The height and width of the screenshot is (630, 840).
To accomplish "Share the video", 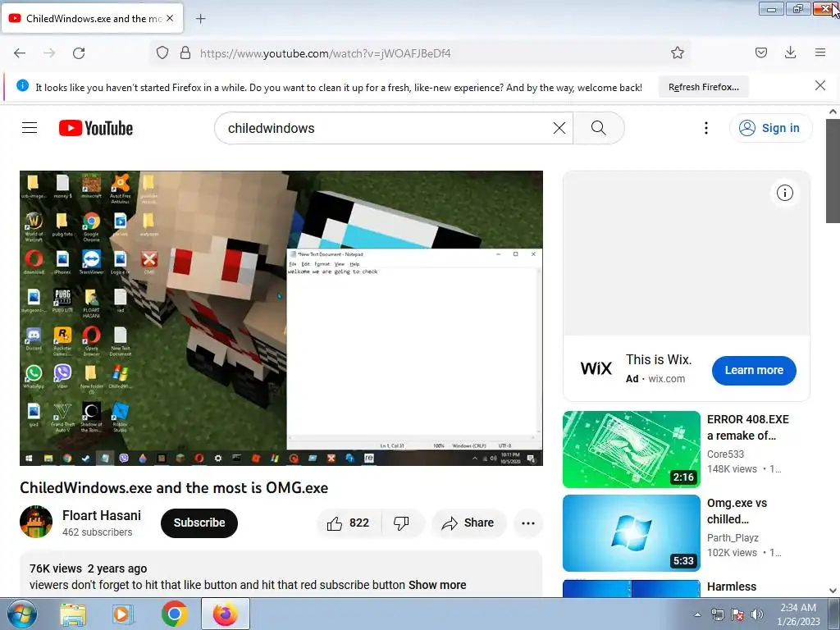I will [468, 523].
